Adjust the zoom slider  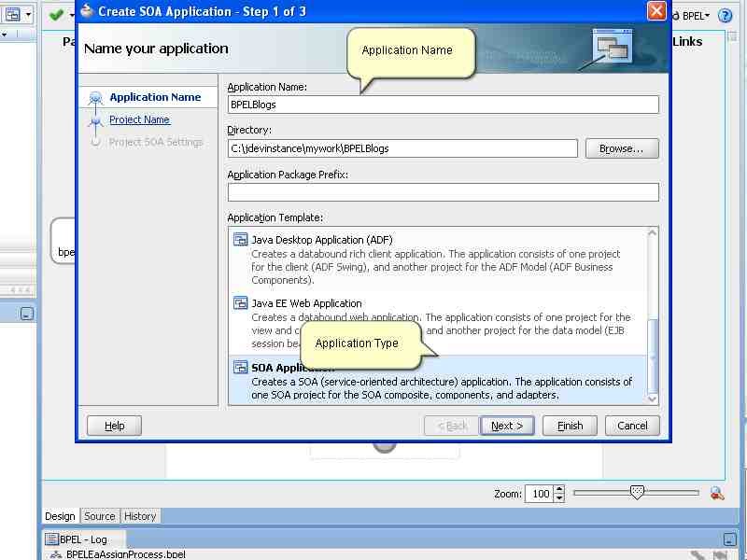(638, 493)
